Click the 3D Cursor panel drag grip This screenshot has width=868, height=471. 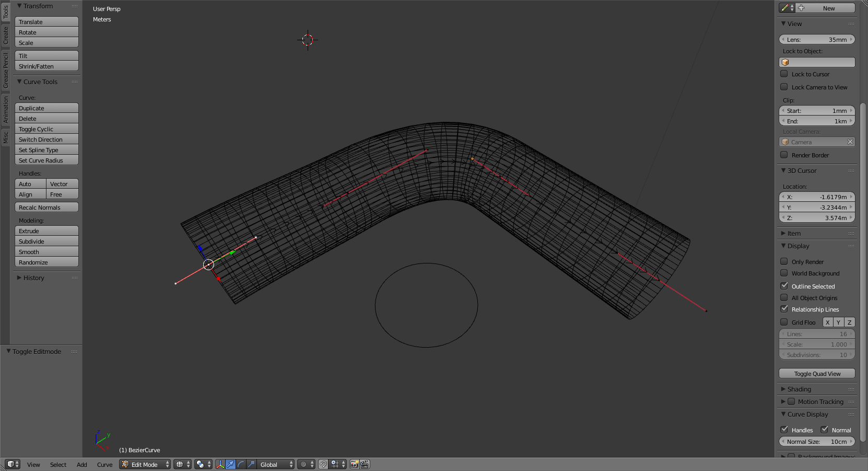point(852,171)
